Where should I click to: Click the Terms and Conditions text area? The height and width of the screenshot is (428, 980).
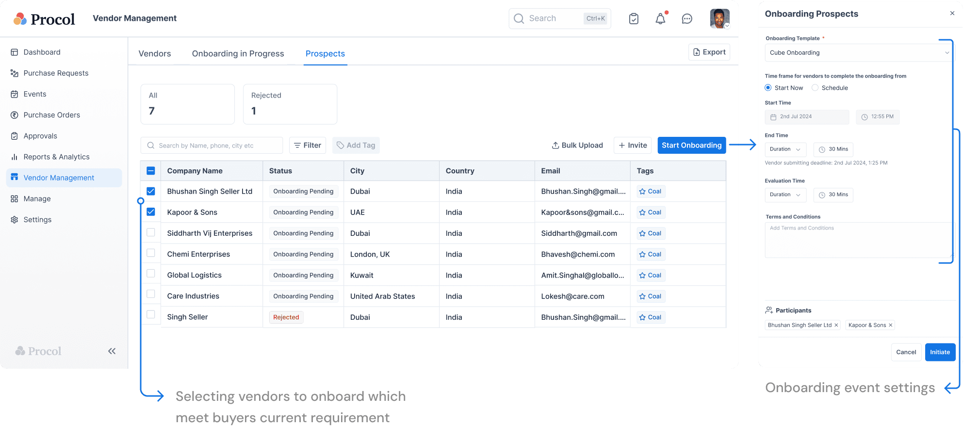[859, 240]
